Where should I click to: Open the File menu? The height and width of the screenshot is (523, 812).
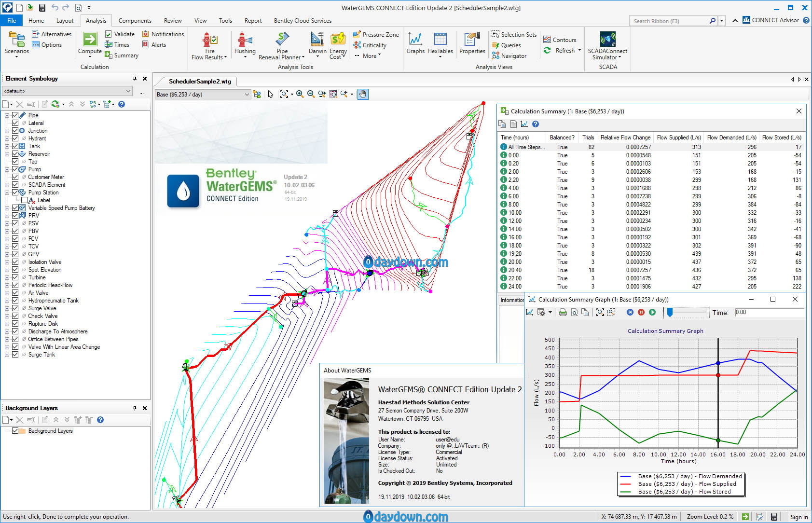point(12,21)
